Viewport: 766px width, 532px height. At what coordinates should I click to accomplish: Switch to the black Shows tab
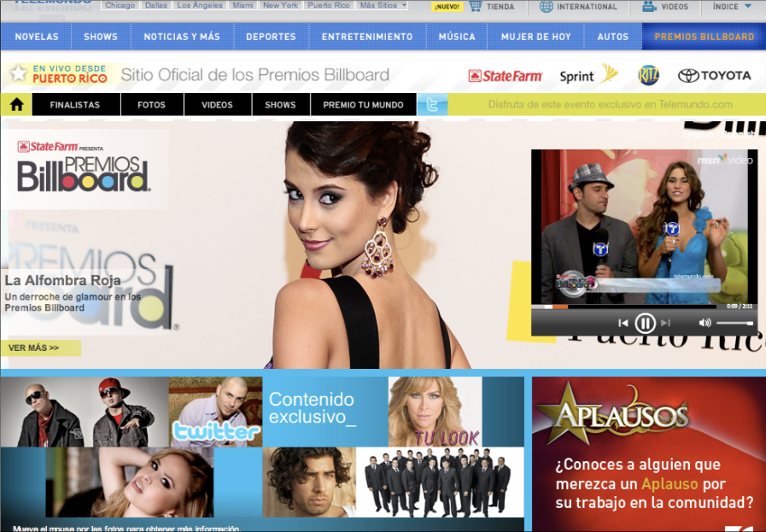[x=280, y=104]
